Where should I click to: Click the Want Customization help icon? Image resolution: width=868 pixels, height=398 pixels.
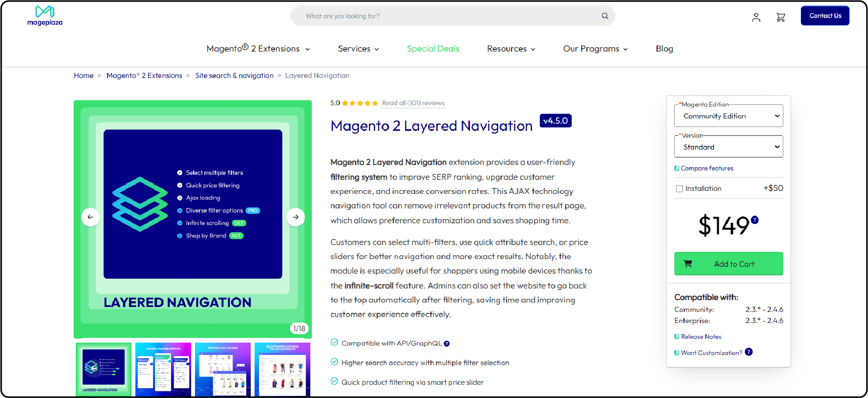[x=749, y=352]
